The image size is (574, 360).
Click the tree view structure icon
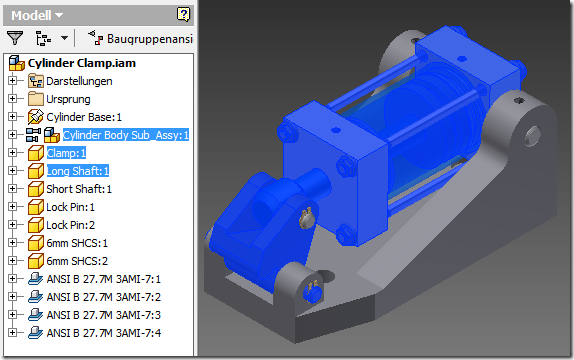[x=43, y=38]
